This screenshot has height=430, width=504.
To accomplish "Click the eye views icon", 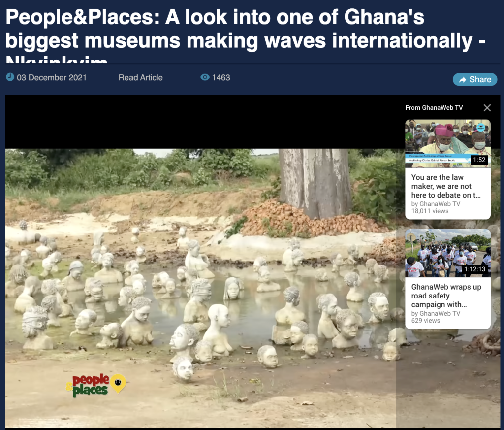I will point(205,77).
